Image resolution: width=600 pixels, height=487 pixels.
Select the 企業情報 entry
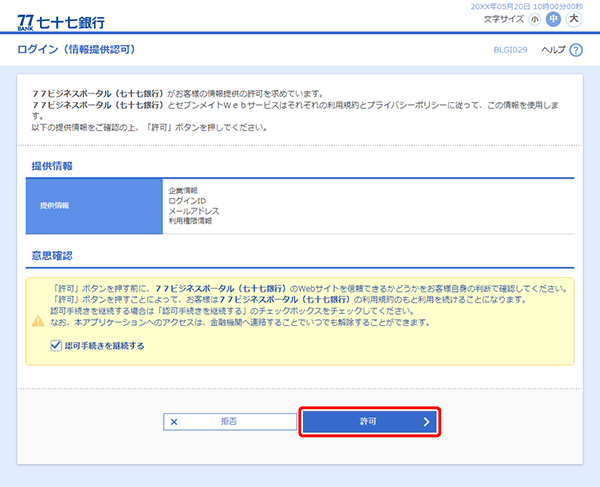coord(183,191)
